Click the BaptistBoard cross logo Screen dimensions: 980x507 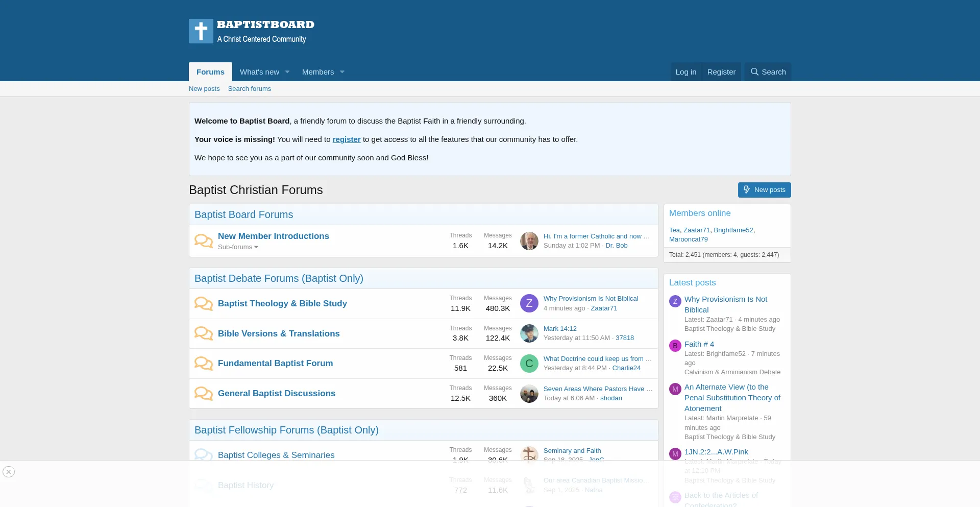tap(201, 31)
